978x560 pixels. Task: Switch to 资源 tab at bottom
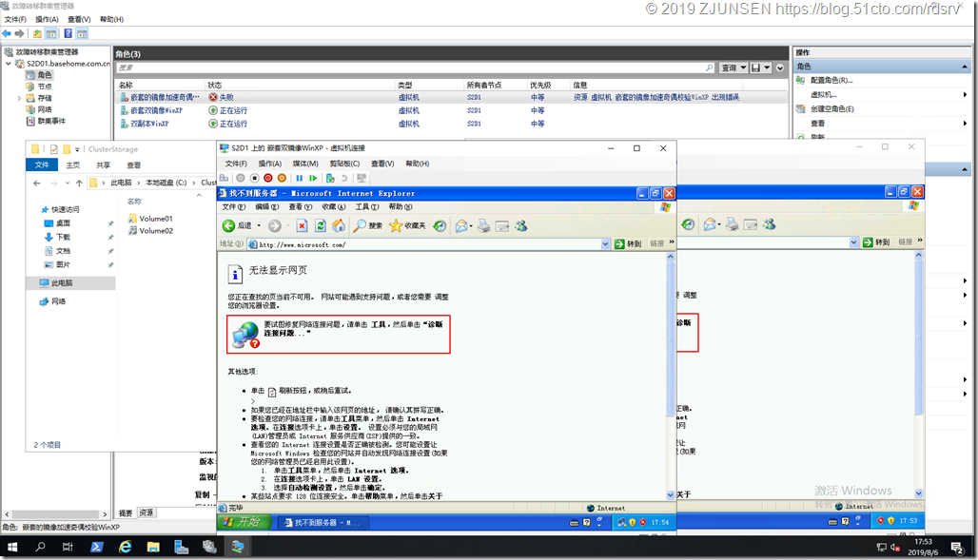[146, 512]
